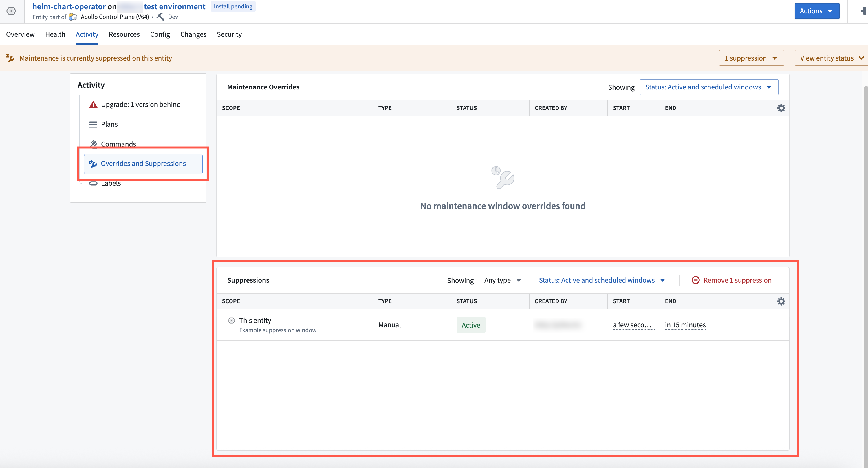The width and height of the screenshot is (868, 468).
Task: Click the Suppressions table settings gear
Action: click(x=781, y=301)
